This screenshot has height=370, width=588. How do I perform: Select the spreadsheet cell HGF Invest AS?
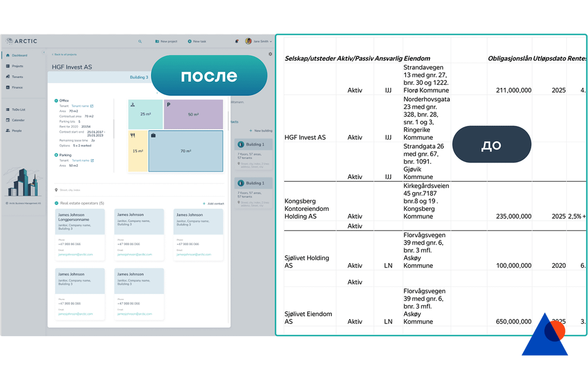[310, 118]
